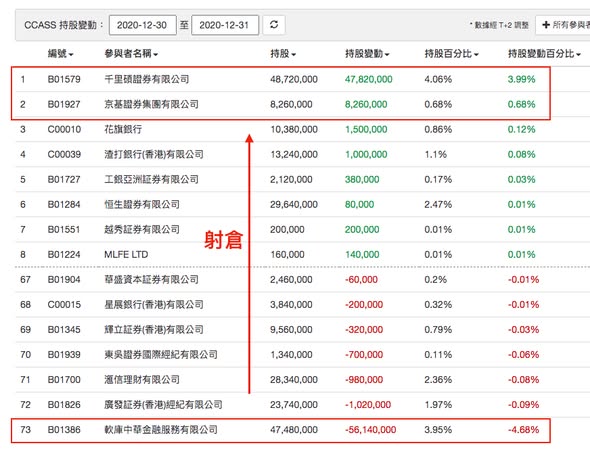Click participant code B01927

(64, 104)
